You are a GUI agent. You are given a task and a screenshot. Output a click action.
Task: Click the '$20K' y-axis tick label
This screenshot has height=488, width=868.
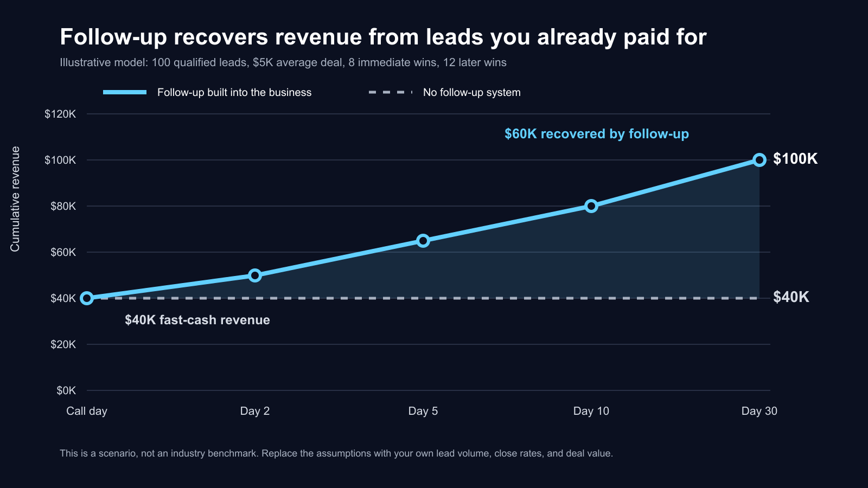(63, 344)
